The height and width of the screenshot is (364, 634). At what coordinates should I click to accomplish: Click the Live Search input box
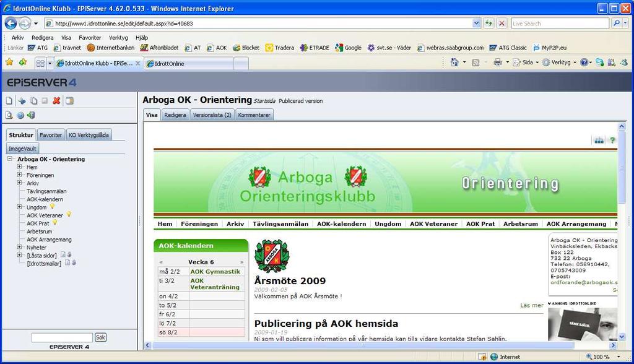(x=560, y=24)
